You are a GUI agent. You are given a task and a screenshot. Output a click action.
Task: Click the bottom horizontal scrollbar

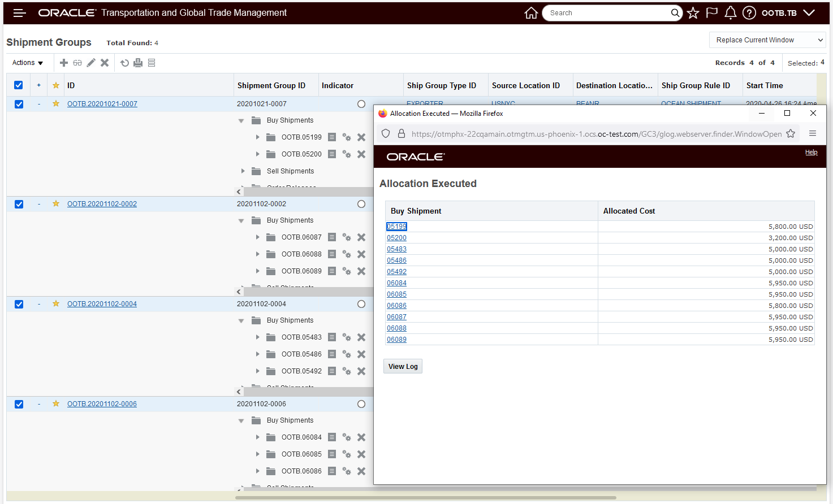426,498
